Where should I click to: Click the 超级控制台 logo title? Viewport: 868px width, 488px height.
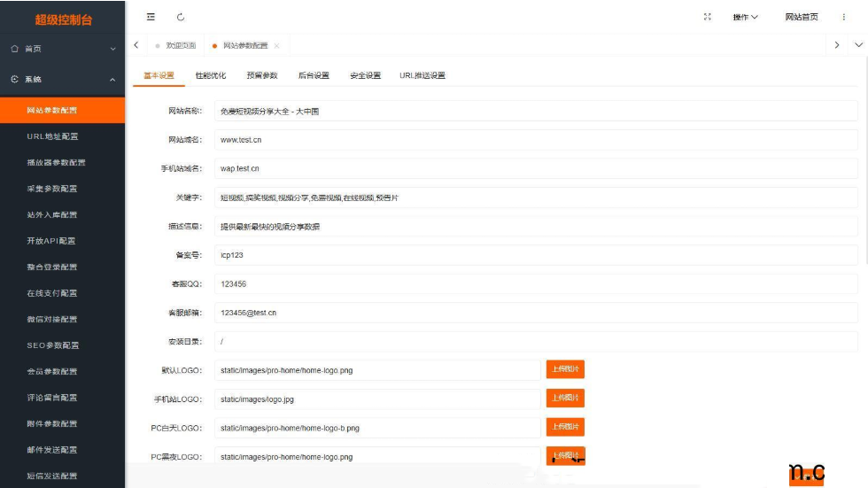[63, 19]
